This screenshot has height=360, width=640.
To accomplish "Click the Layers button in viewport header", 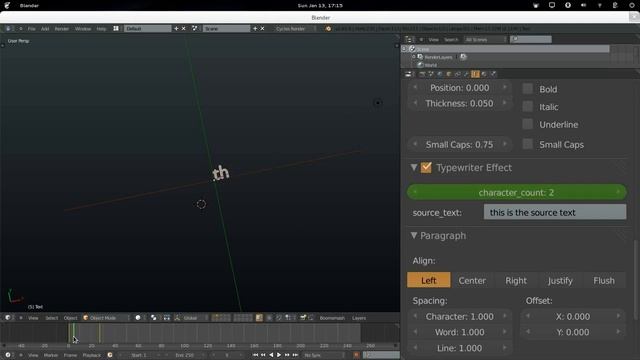I will [x=359, y=318].
